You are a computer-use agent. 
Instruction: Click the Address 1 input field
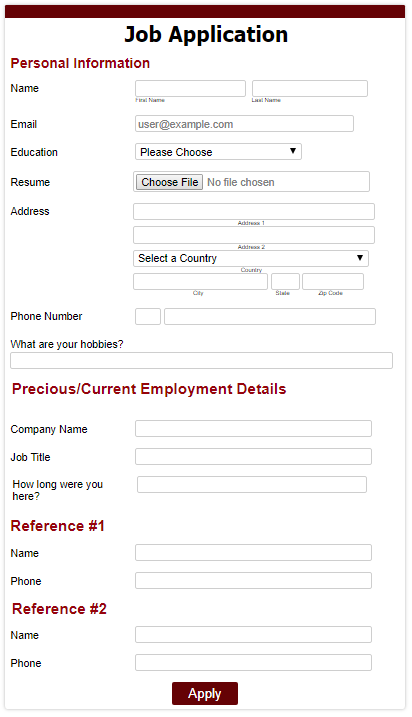tap(254, 212)
